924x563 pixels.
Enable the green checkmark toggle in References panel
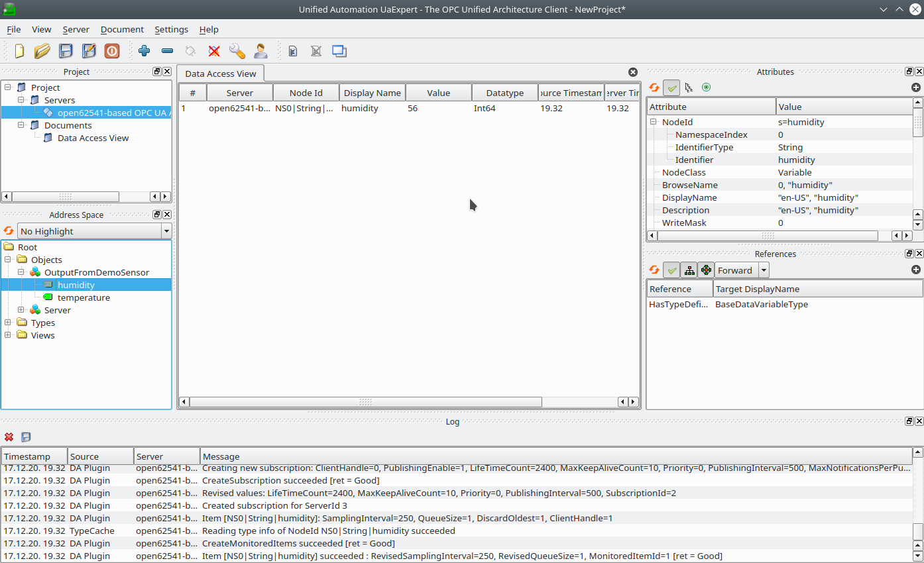672,270
